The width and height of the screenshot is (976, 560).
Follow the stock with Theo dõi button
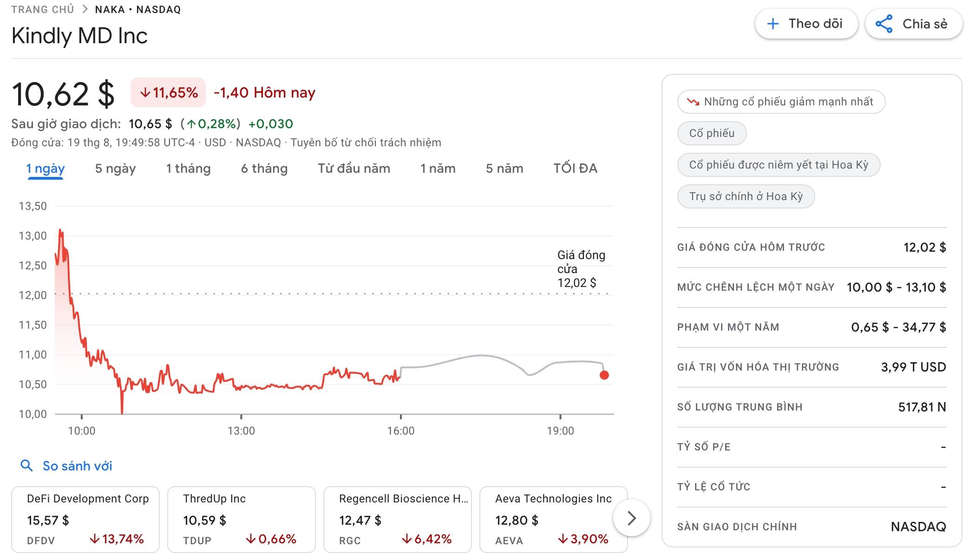coord(806,24)
